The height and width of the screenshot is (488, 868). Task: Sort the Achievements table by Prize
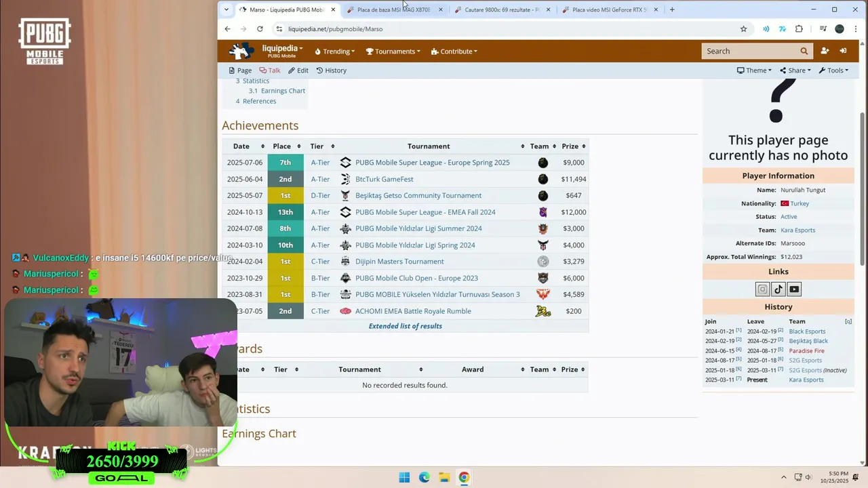584,146
